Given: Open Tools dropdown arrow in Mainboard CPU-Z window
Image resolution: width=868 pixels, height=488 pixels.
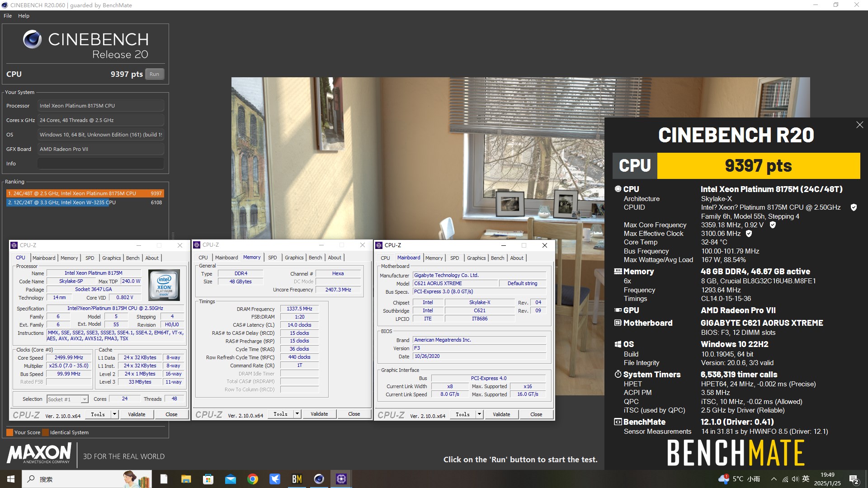Looking at the screenshot, I should [x=479, y=414].
